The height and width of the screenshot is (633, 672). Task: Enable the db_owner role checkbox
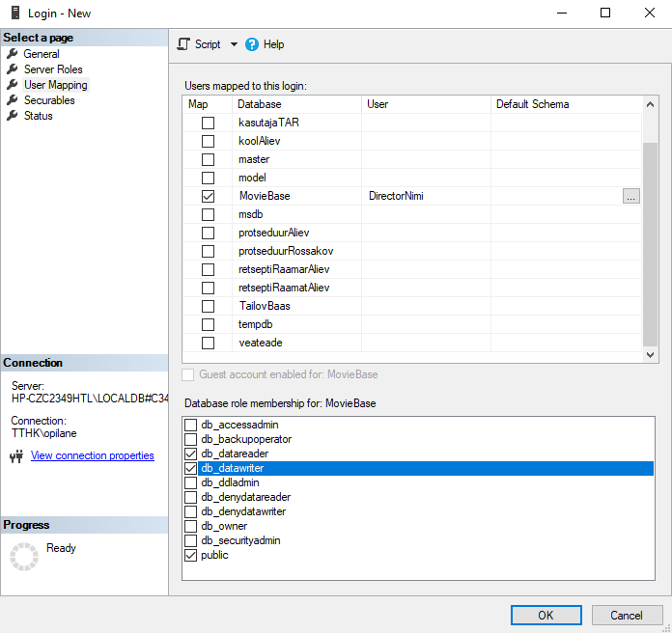(190, 527)
